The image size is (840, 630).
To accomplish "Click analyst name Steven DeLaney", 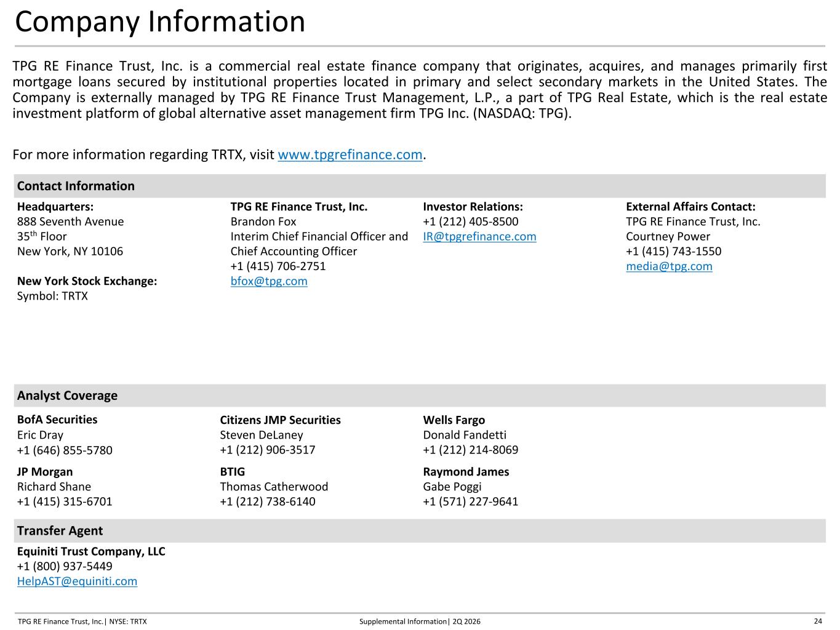I will coord(262,435).
